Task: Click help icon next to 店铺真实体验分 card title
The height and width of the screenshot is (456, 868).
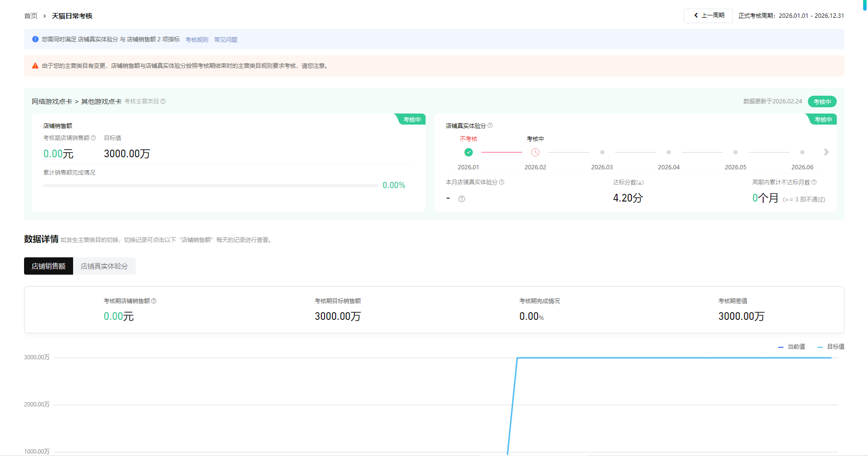Action: tap(490, 126)
